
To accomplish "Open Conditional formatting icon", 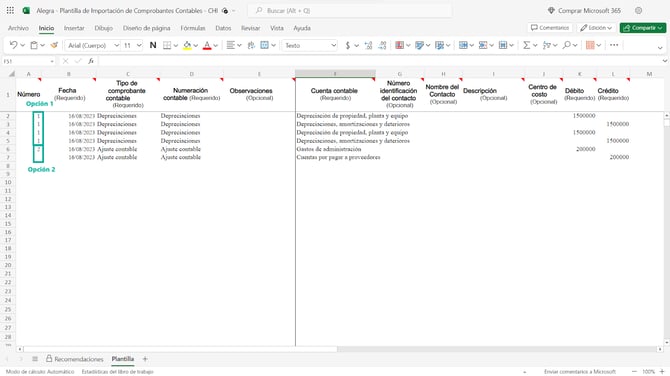I will tap(400, 45).
